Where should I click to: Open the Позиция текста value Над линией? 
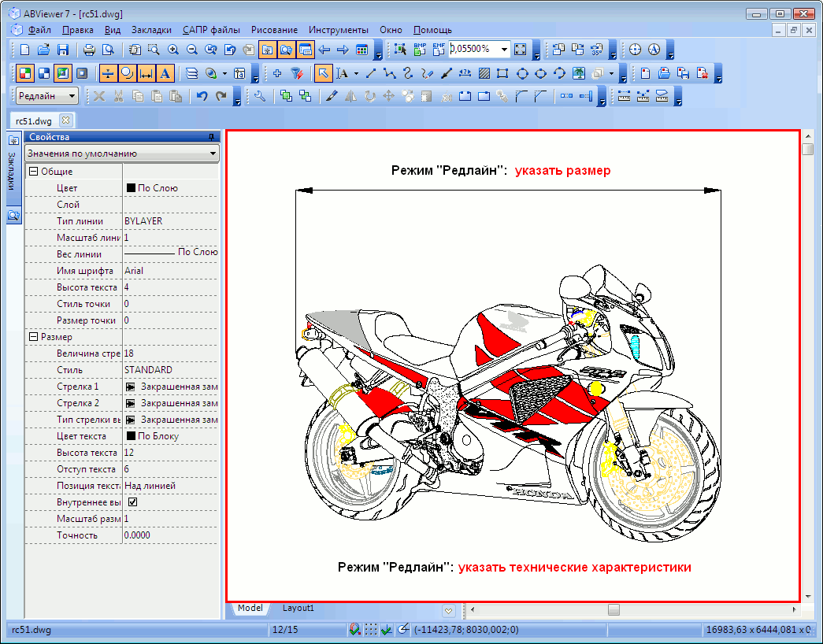(x=171, y=486)
